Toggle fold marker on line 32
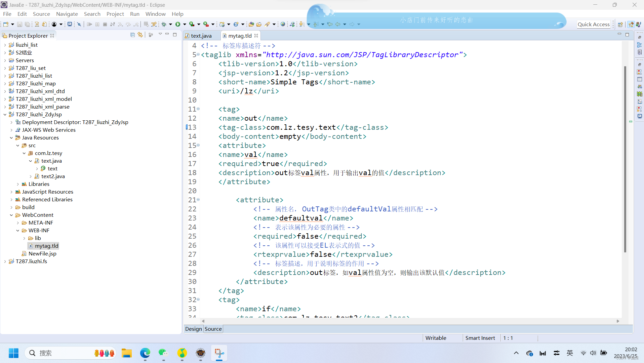 pos(198,299)
